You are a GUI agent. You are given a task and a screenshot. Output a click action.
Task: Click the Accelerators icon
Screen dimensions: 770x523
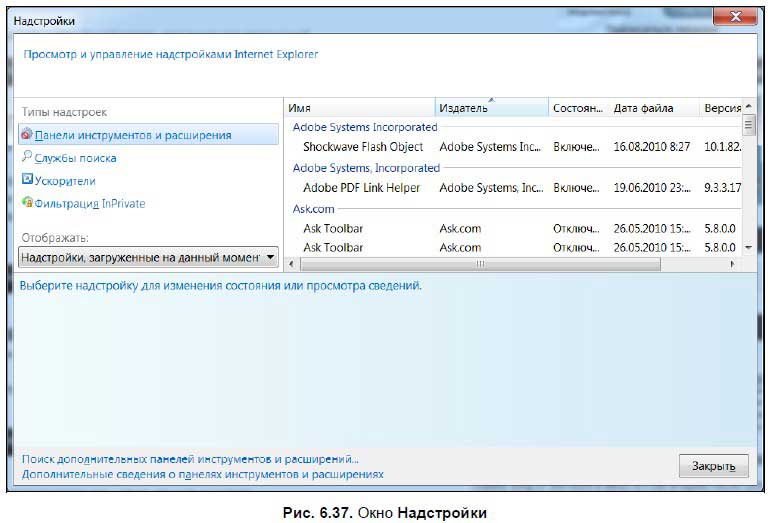(27, 181)
